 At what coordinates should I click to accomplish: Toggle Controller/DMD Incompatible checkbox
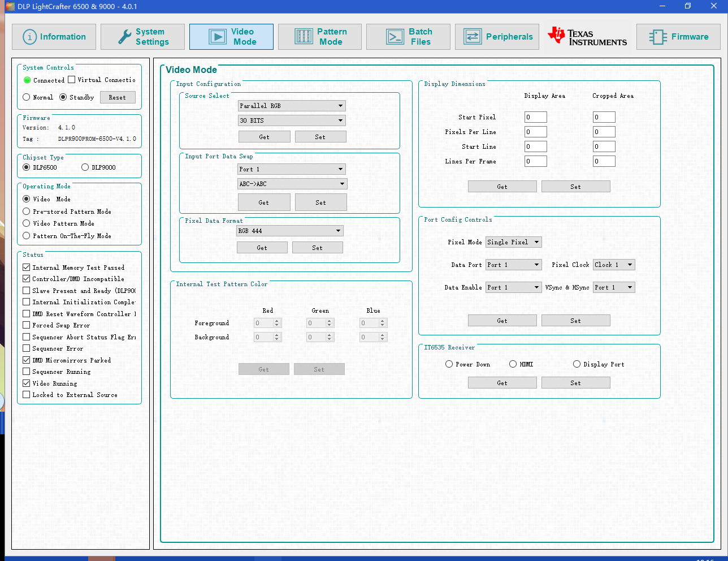pyautogui.click(x=27, y=279)
